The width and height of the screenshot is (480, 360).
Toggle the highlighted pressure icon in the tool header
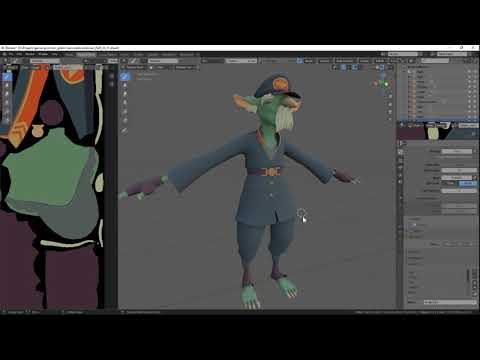click(x=299, y=61)
